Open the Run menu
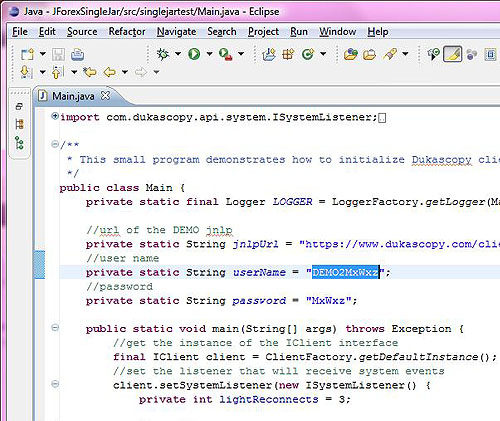The width and height of the screenshot is (500, 421). tap(299, 32)
